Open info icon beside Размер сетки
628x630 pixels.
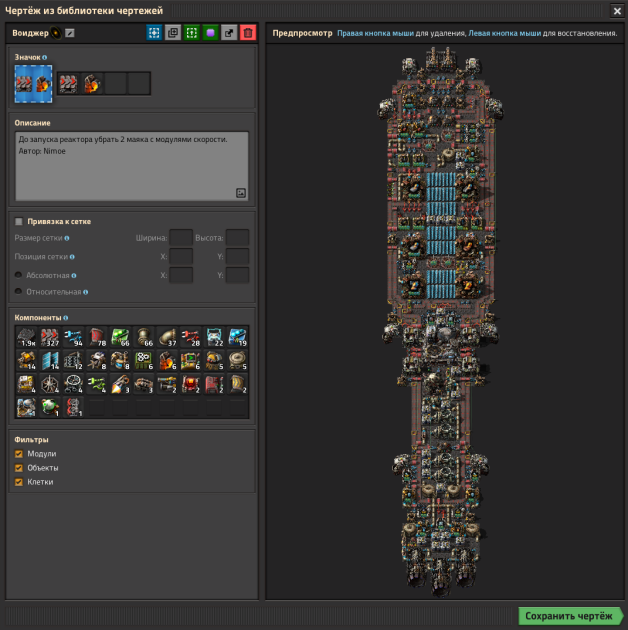(x=67, y=238)
